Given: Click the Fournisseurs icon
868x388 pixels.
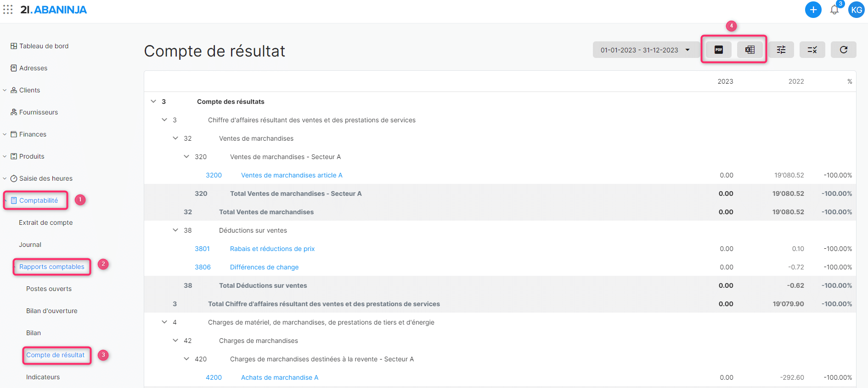Looking at the screenshot, I should 14,112.
